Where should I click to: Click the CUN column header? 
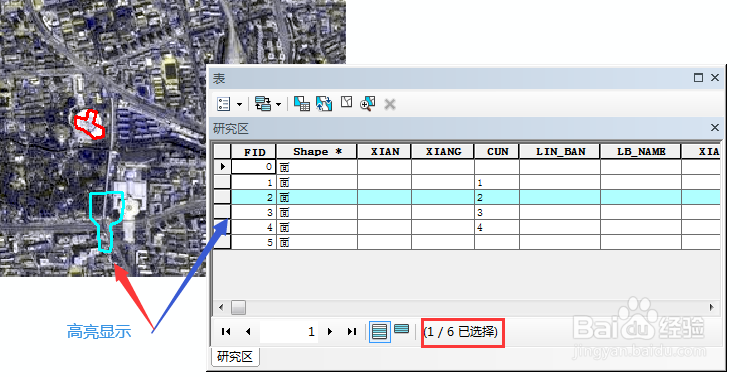tap(497, 152)
